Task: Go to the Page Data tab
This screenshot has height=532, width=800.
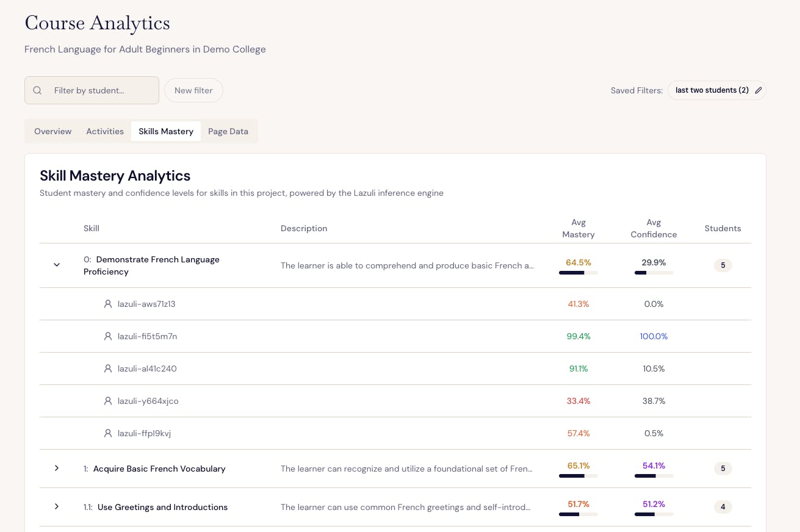Action: 228,131
